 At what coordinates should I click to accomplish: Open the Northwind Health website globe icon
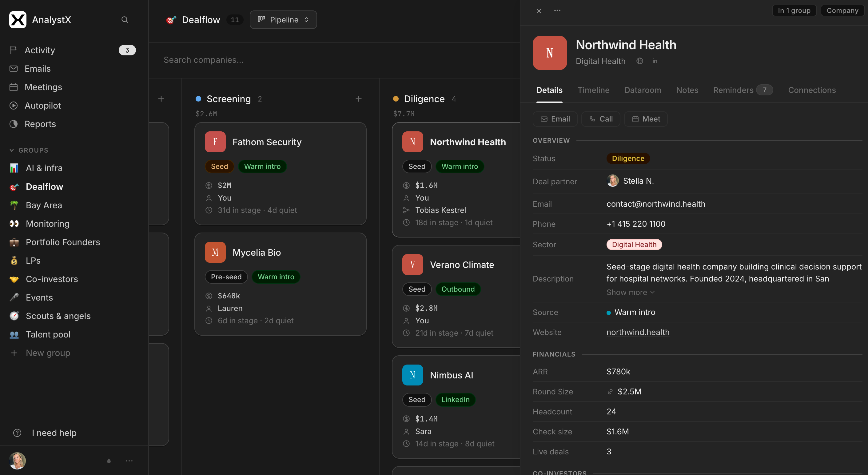tap(639, 61)
